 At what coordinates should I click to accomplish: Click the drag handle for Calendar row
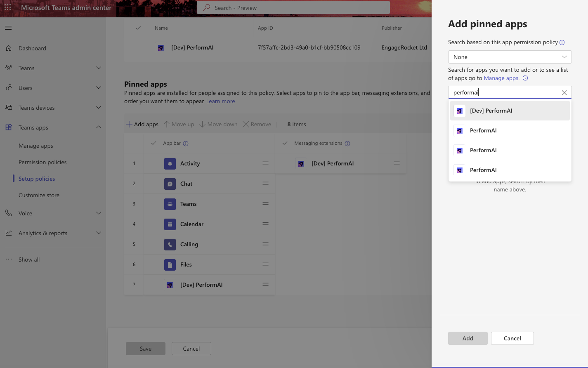tap(266, 224)
